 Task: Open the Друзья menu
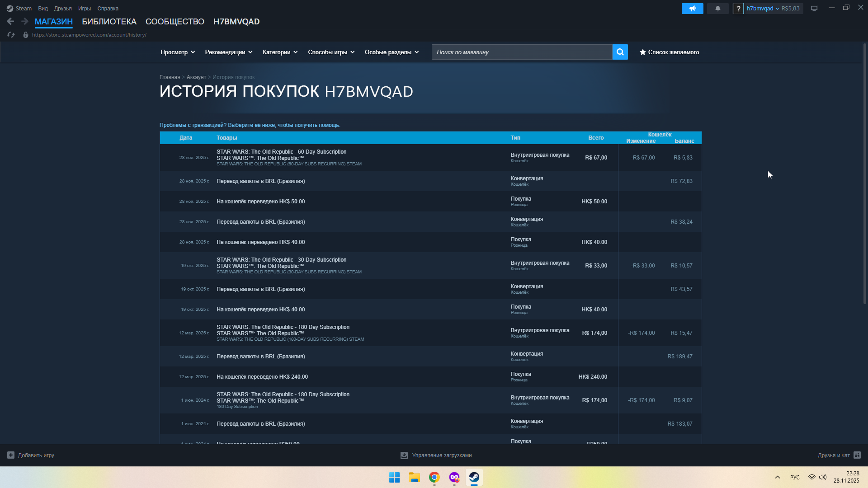coord(63,9)
